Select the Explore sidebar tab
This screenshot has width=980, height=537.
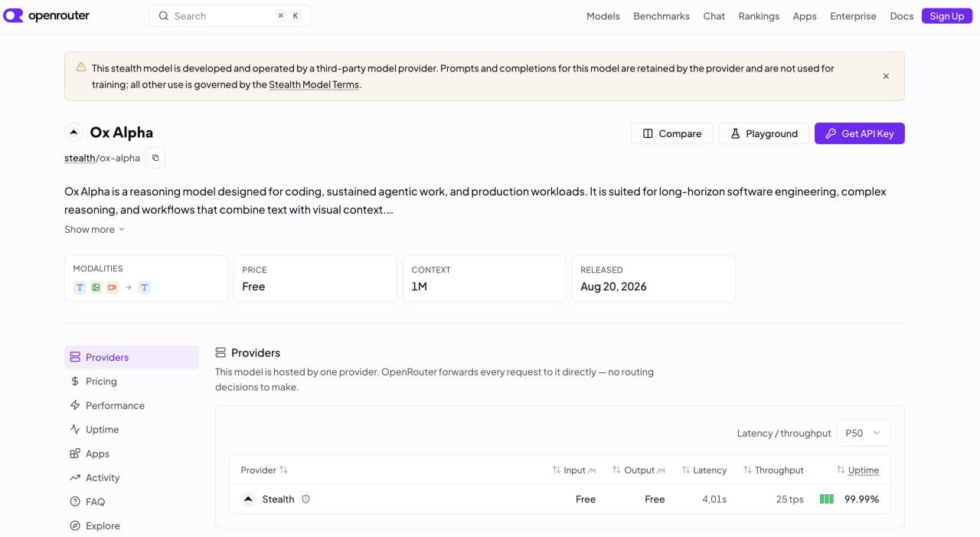(x=132, y=526)
